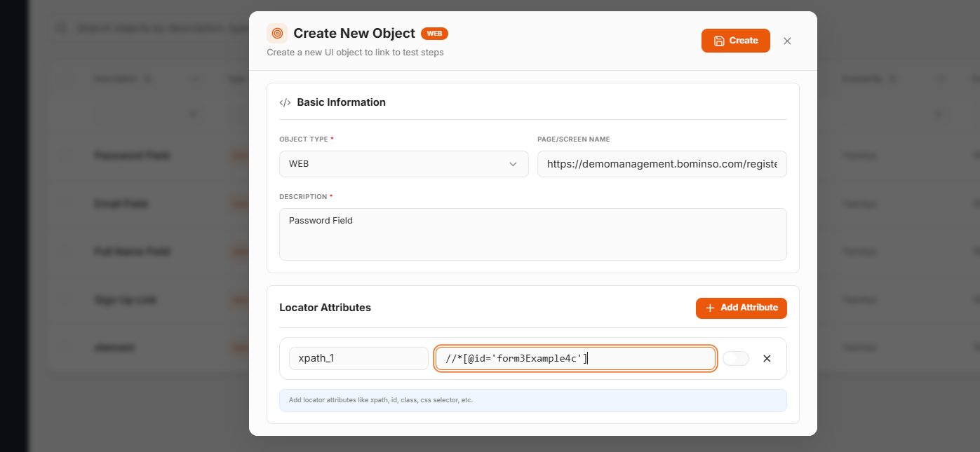Click the save icon inside Create button
The image size is (980, 452).
click(x=719, y=41)
